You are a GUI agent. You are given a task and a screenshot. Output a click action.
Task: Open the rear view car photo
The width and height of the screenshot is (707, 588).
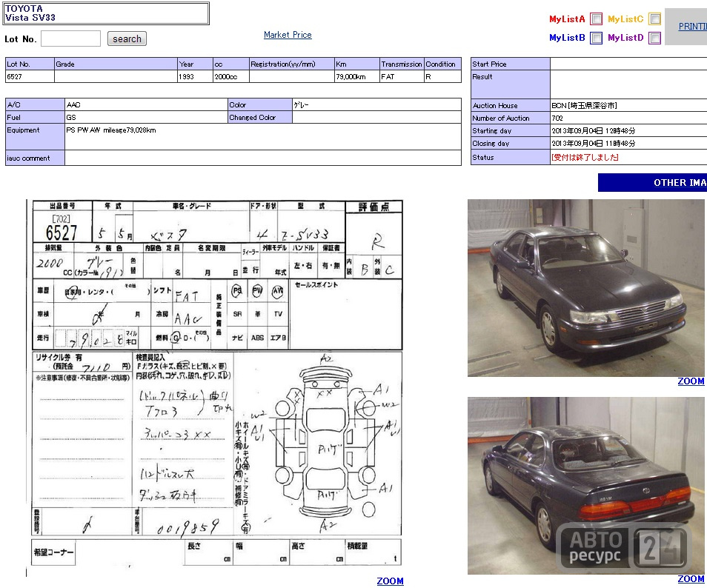(x=585, y=486)
